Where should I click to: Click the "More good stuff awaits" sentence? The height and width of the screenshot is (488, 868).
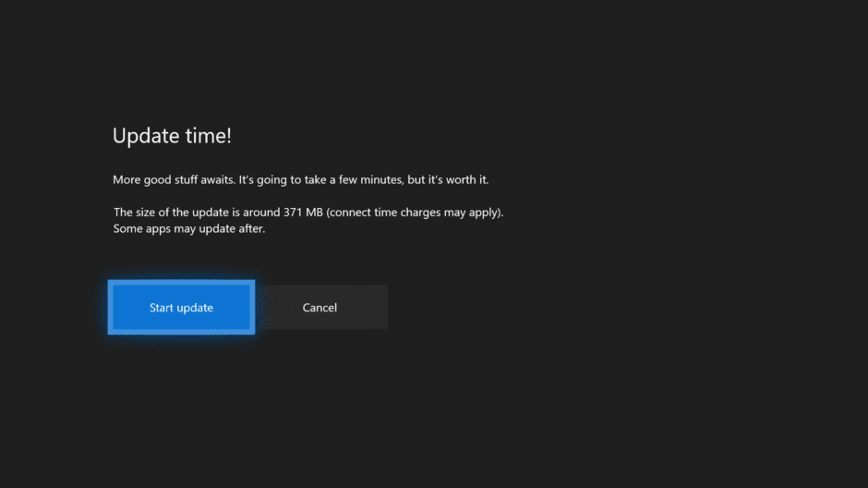[175, 179]
